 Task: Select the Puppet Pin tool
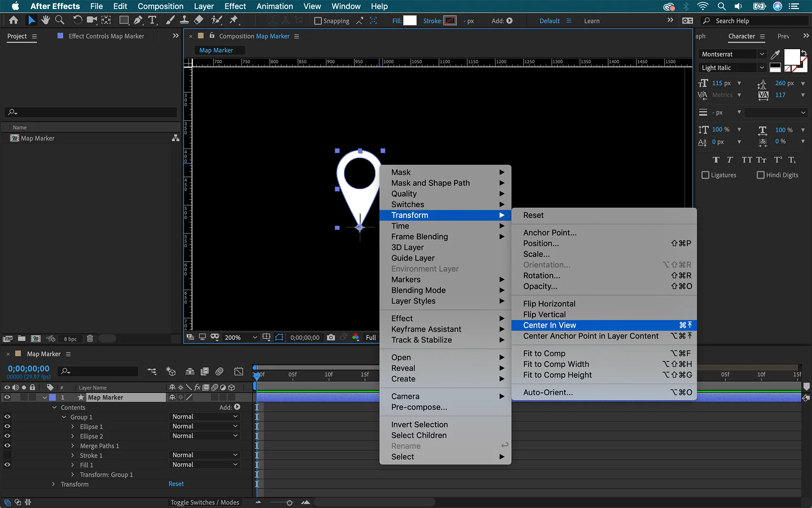point(233,20)
